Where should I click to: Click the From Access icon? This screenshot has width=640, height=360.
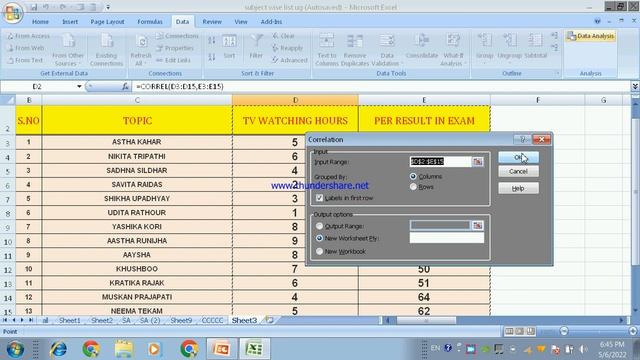point(28,36)
